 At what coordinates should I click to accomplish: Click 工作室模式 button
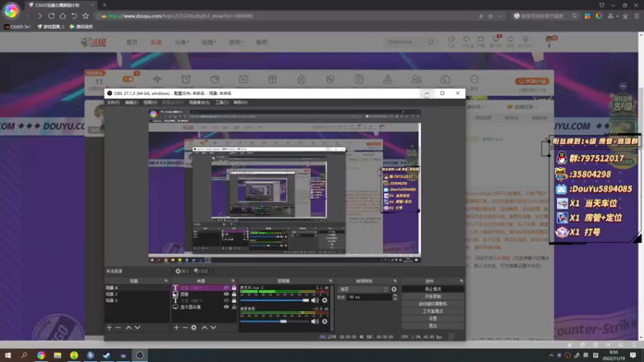point(433,311)
